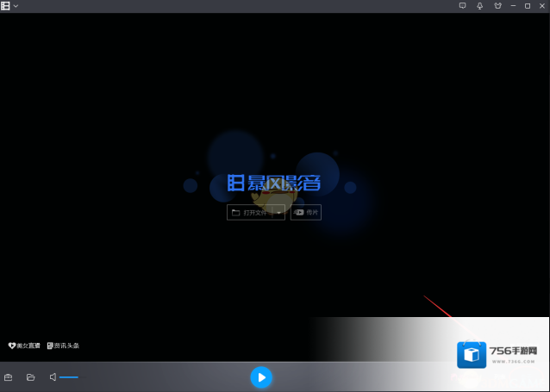
Task: Open the toolbox icon in bottom bar
Action: point(9,377)
